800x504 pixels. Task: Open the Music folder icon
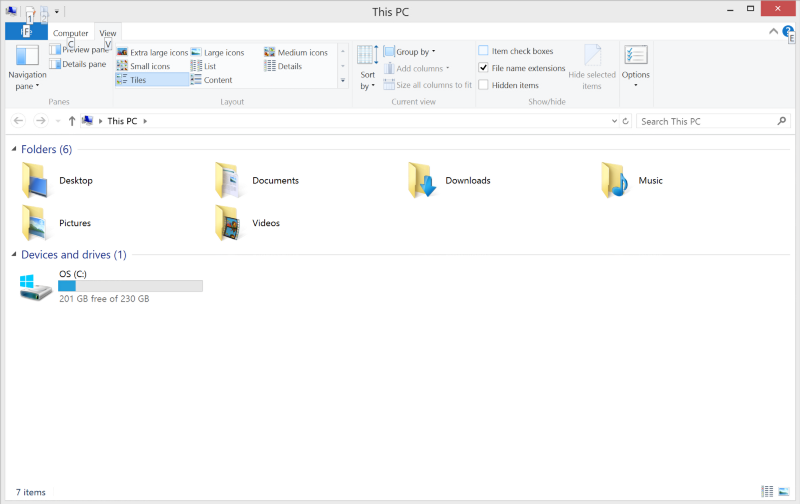616,181
